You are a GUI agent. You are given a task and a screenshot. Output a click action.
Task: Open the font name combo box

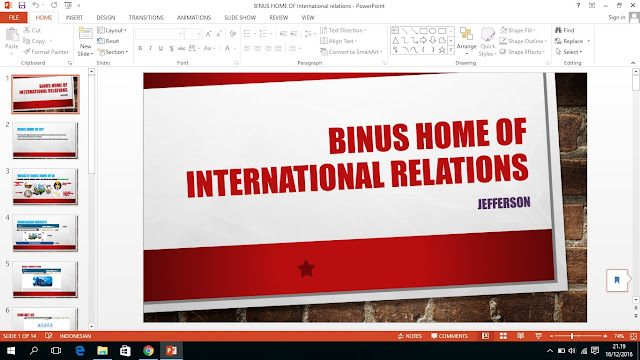(x=159, y=34)
